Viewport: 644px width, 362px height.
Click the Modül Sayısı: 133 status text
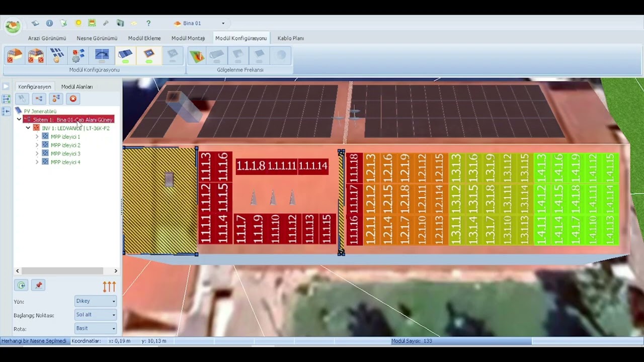tap(412, 341)
